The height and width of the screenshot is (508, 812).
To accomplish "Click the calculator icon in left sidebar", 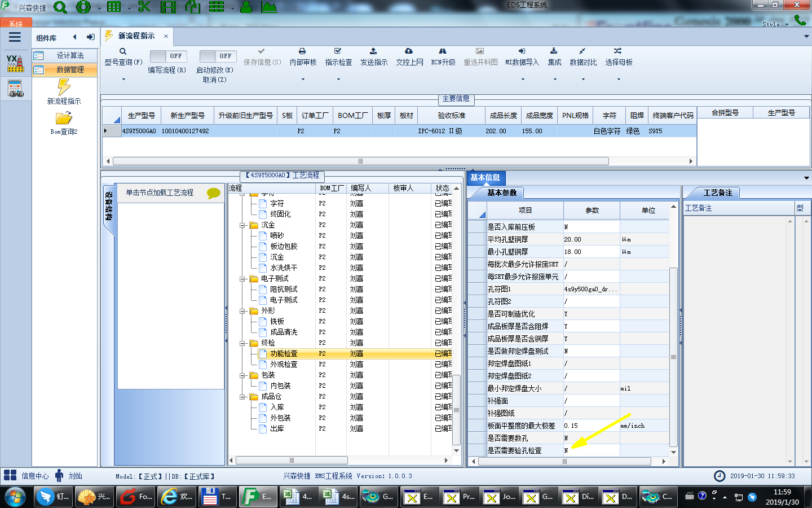I will 15,89.
